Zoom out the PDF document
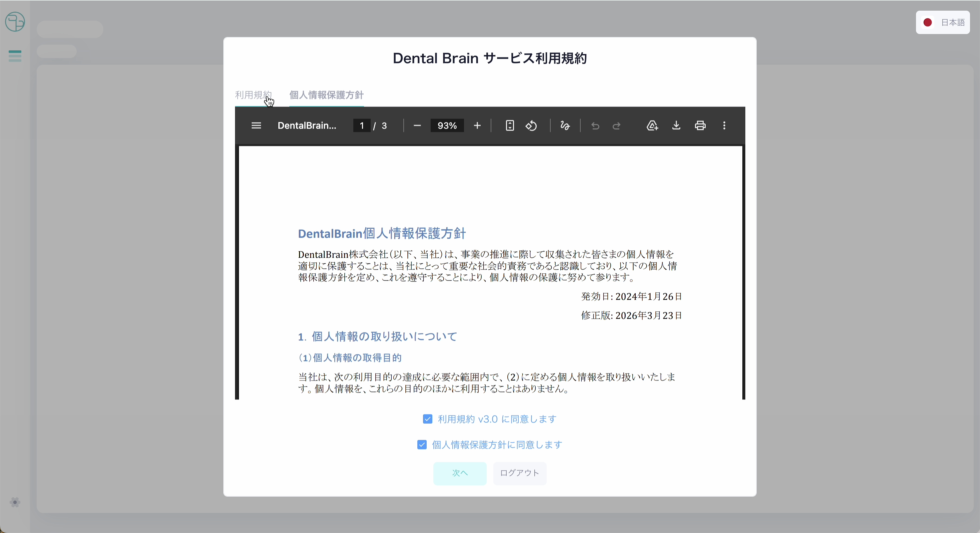 pos(417,126)
